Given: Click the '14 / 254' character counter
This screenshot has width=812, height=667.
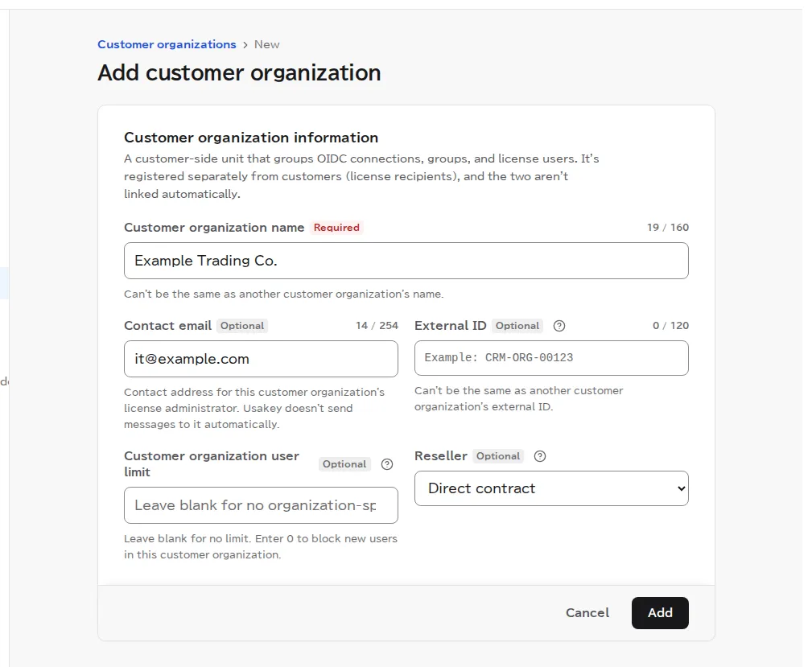Looking at the screenshot, I should point(377,326).
